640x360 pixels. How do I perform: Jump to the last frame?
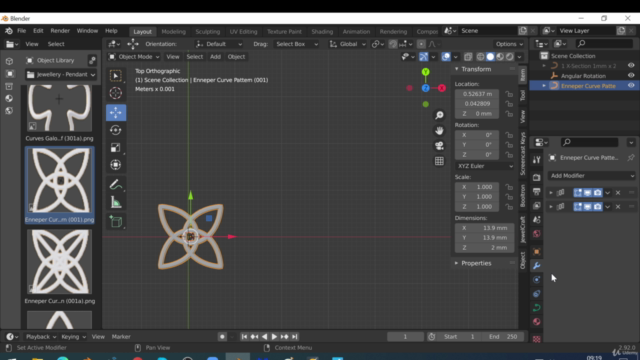click(295, 337)
